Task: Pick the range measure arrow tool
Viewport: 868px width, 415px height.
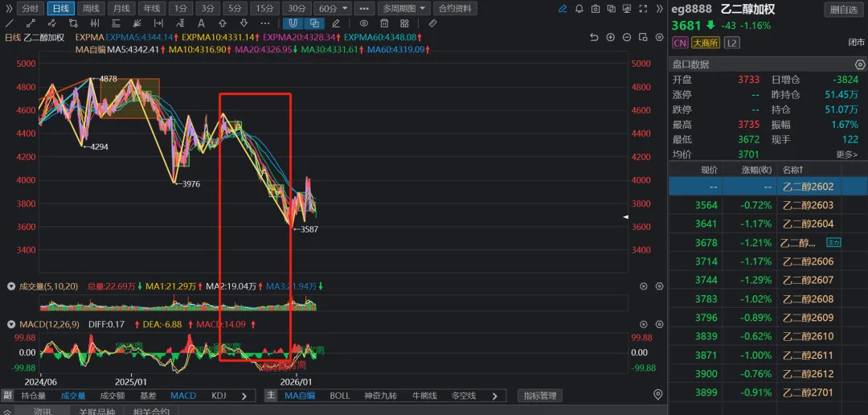Action: pyautogui.click(x=158, y=23)
